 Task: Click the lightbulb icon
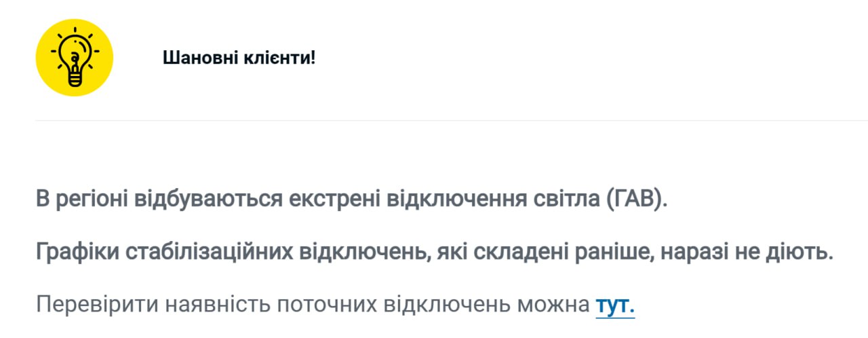pyautogui.click(x=75, y=58)
